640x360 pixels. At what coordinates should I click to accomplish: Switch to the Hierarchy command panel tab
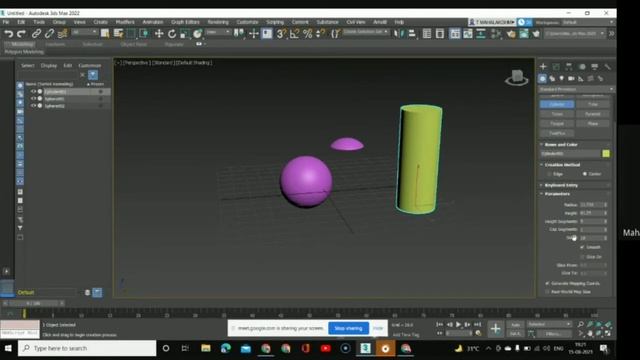[569, 67]
